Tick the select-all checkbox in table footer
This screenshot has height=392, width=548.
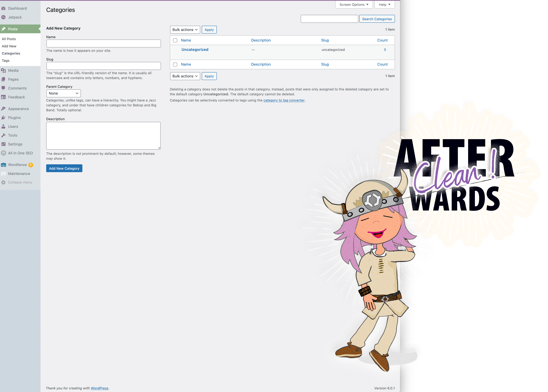[175, 64]
